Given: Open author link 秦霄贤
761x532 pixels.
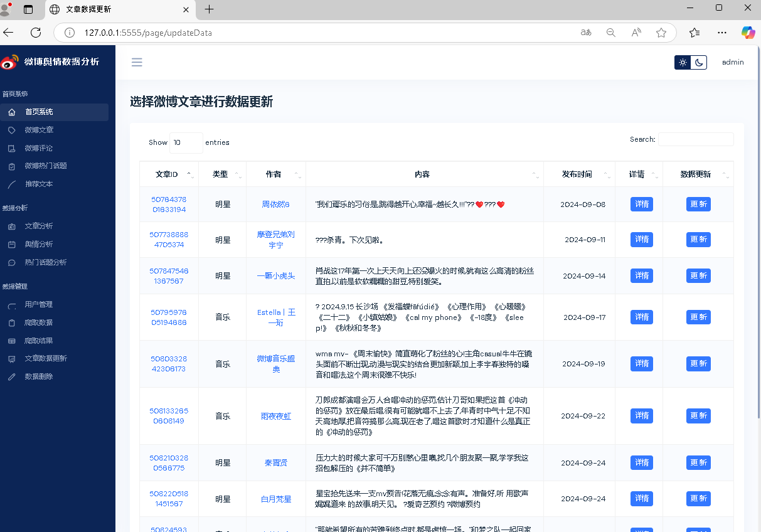Looking at the screenshot, I should [276, 463].
